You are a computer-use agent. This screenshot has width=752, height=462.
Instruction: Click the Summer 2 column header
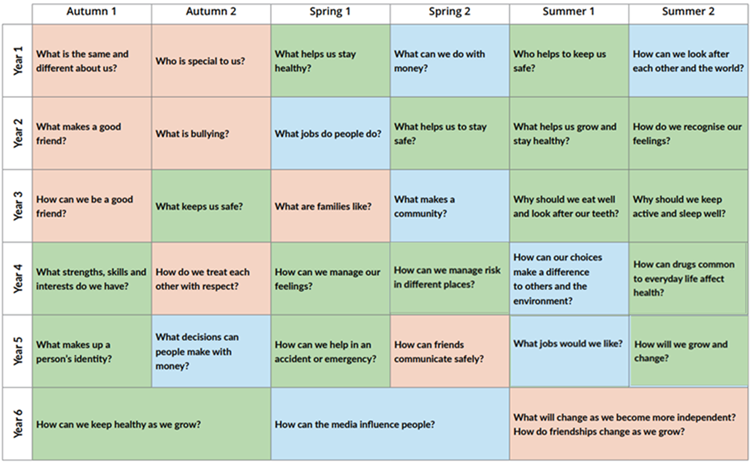coord(688,12)
